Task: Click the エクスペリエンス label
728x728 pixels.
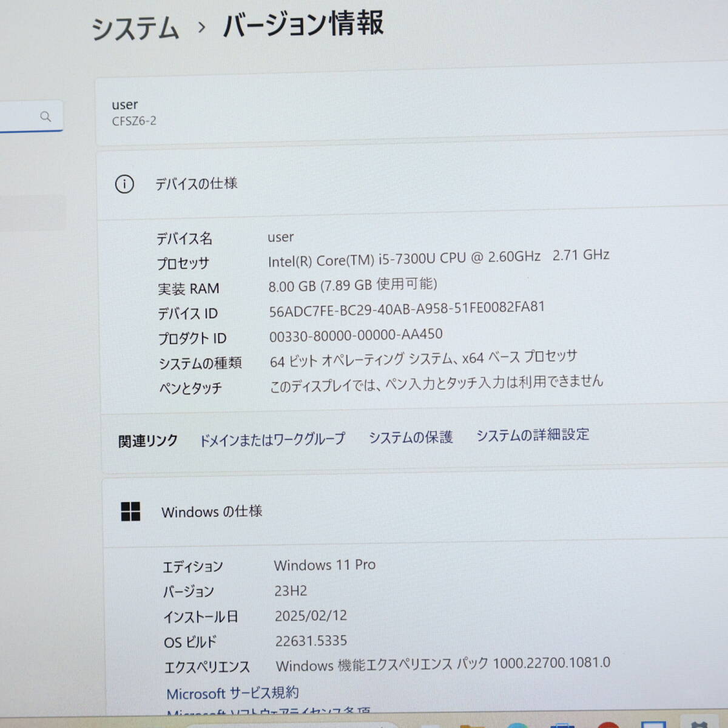Action: point(207,667)
